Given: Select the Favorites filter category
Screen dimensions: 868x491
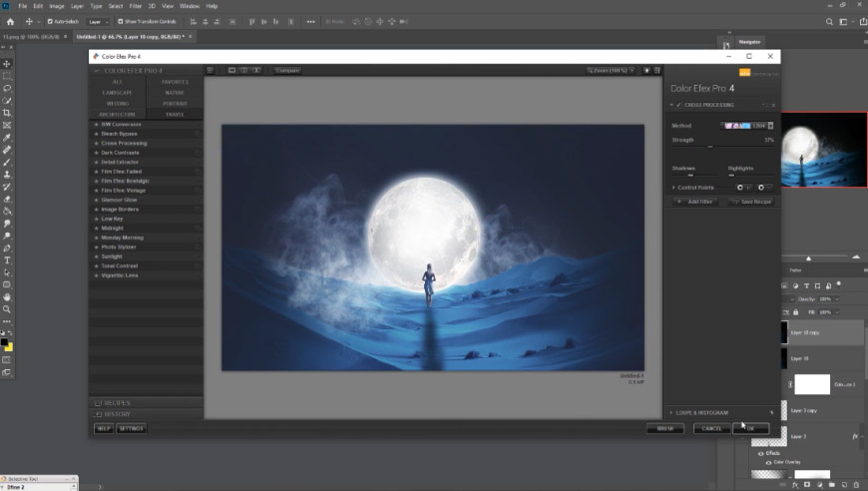Looking at the screenshot, I should tap(175, 82).
